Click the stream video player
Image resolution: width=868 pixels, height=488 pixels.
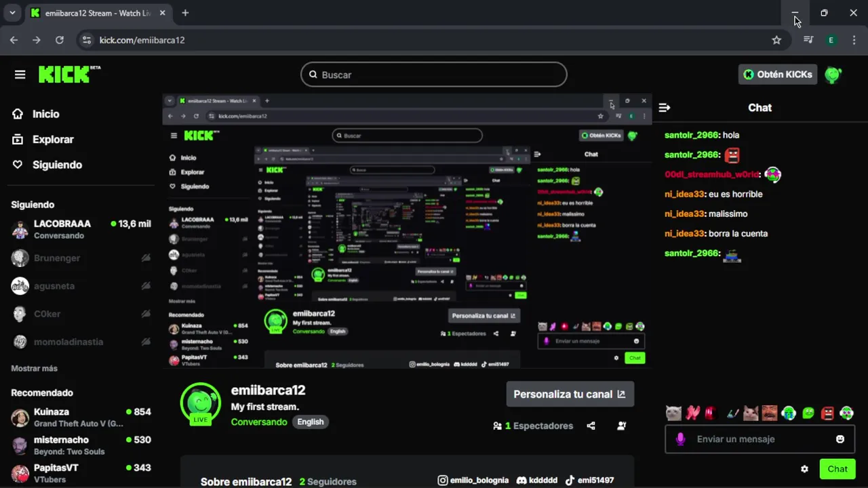407,231
